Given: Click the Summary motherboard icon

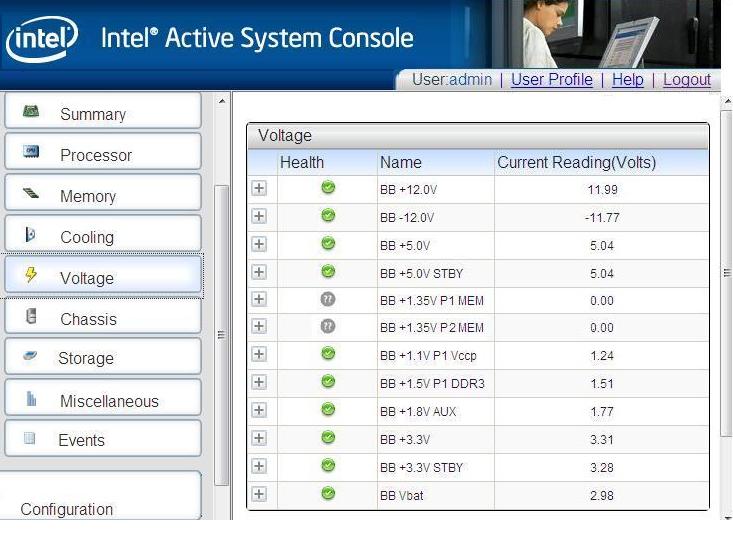Looking at the screenshot, I should [31, 111].
